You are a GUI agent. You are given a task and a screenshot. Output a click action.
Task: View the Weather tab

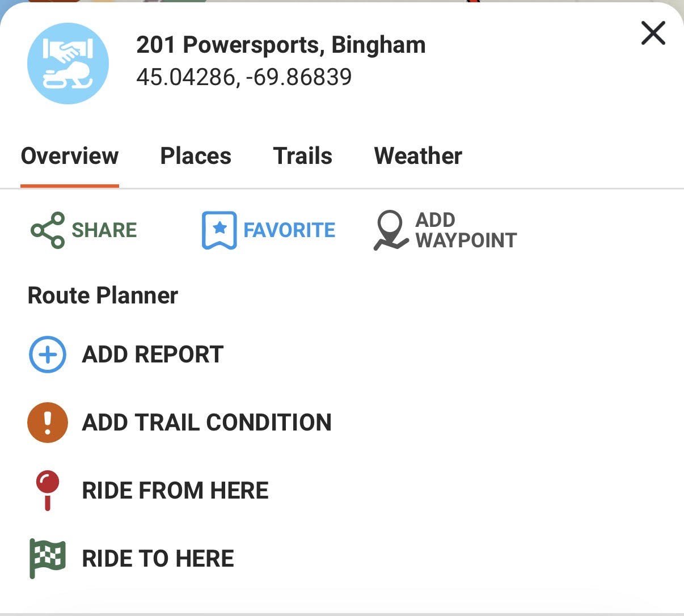click(x=417, y=155)
